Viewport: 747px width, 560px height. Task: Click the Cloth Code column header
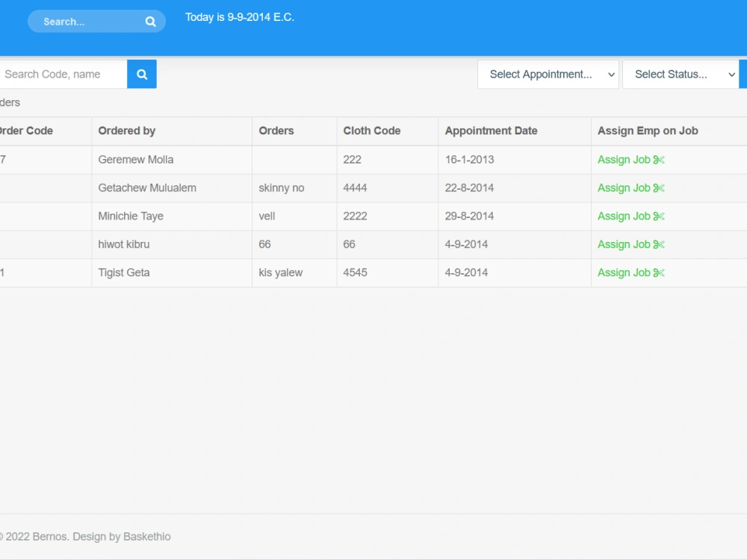(x=372, y=131)
